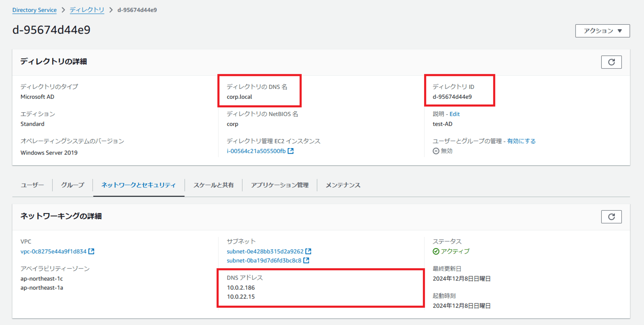Screen dimensions: 644x325
Task: Open subnet-0e428bb315d2a9262 link
Action: [x=265, y=251]
